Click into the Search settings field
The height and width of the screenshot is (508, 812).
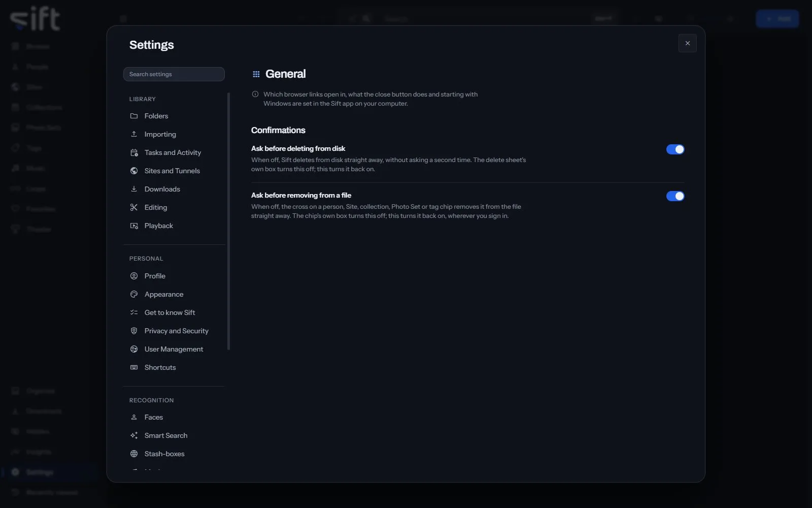174,74
